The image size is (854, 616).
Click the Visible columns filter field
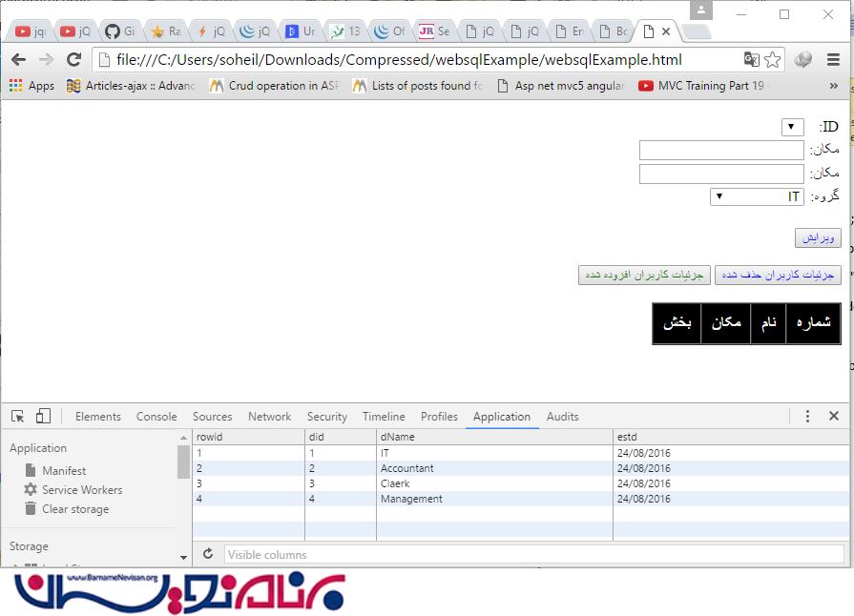[533, 554]
